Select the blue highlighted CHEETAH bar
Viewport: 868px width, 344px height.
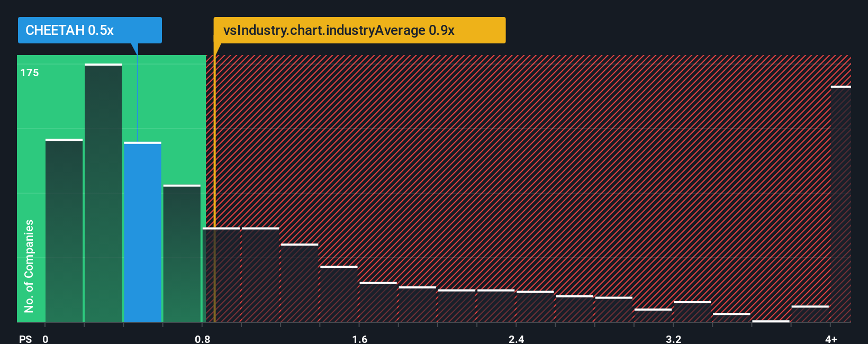point(142,232)
